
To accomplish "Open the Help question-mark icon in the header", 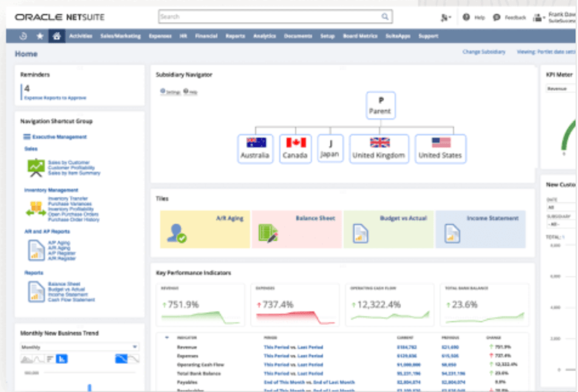I will pyautogui.click(x=466, y=17).
